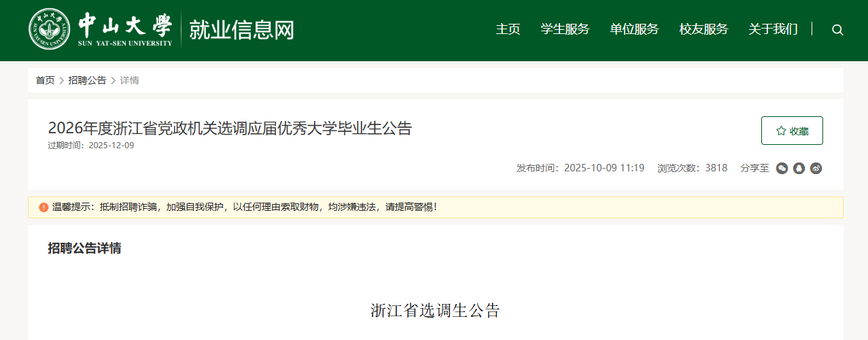The image size is (868, 340).
Task: Share to Weibo using its icon
Action: pos(816,168)
